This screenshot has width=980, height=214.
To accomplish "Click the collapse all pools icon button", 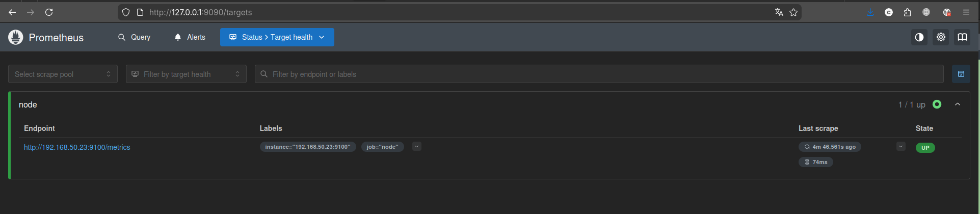I will pos(961,74).
